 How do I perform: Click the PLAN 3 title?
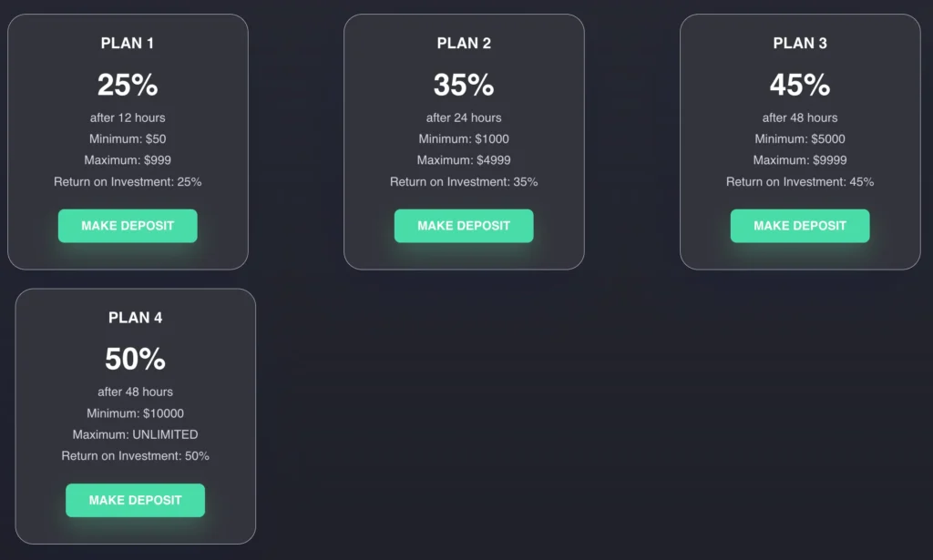click(x=800, y=43)
